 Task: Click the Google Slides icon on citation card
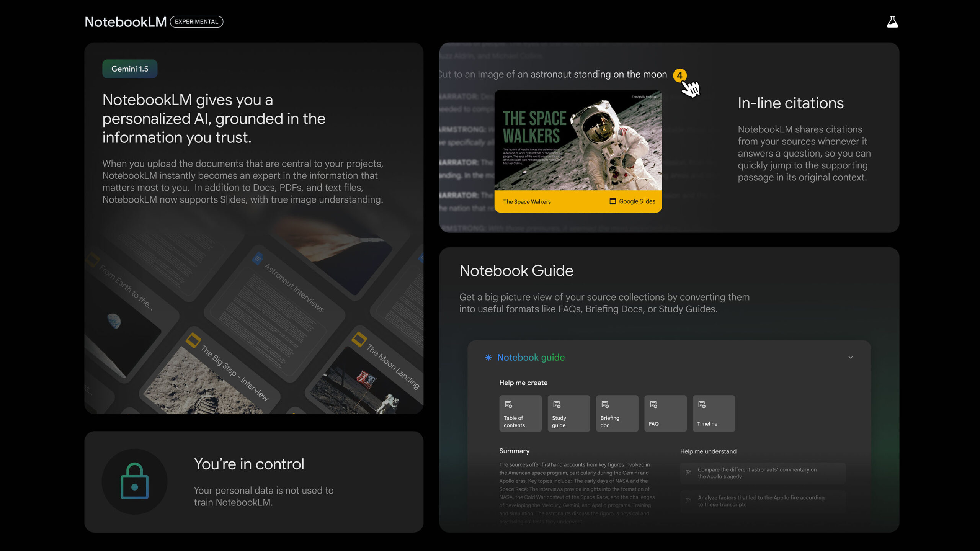point(612,201)
